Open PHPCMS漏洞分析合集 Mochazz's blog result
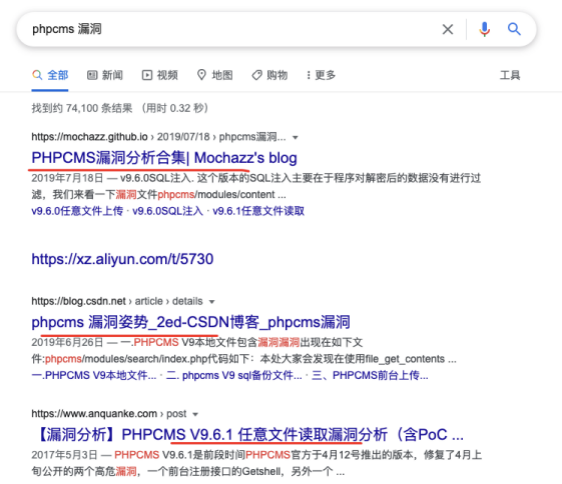This screenshot has width=562, height=484. pyautogui.click(x=164, y=158)
